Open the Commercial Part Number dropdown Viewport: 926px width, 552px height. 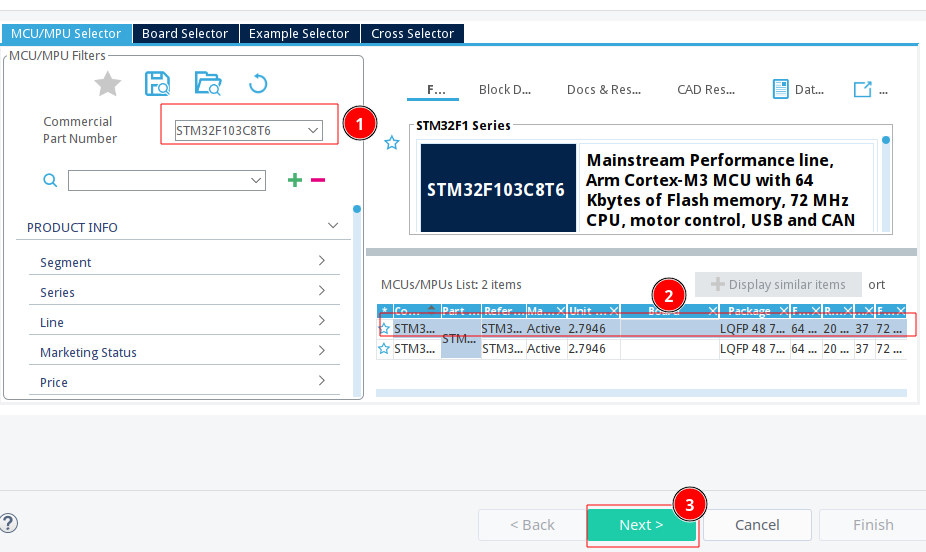(313, 130)
